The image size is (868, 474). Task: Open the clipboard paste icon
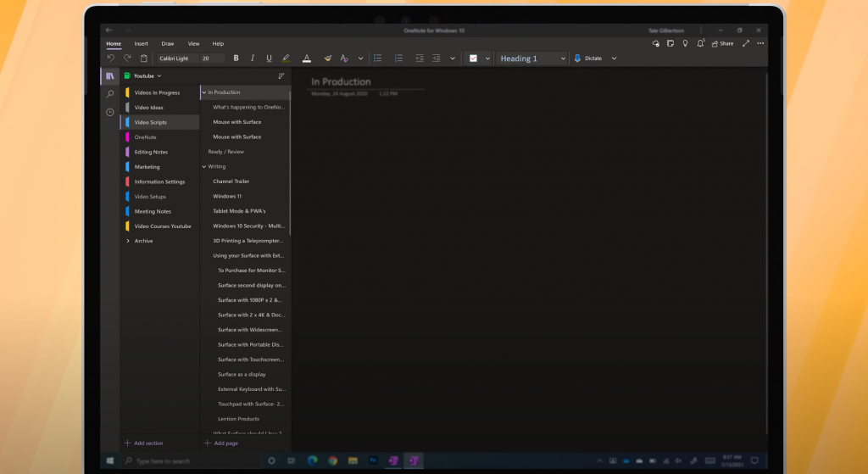pos(144,59)
